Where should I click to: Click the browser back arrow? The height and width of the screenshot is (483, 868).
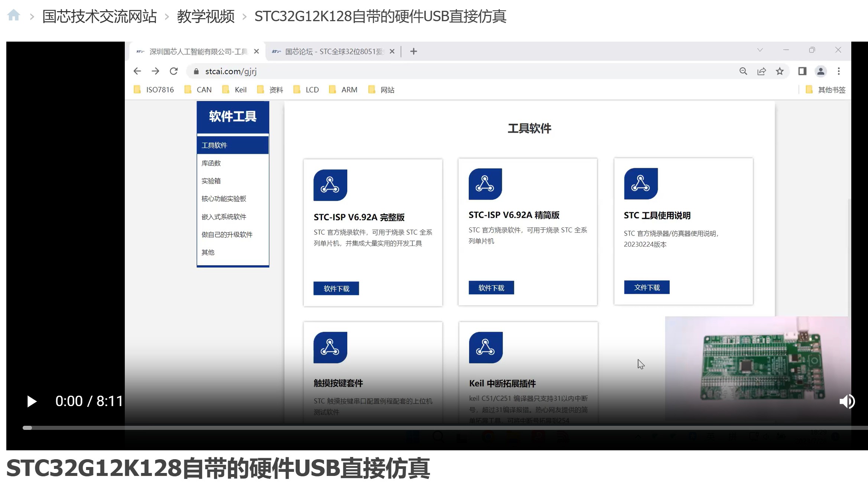(x=137, y=71)
